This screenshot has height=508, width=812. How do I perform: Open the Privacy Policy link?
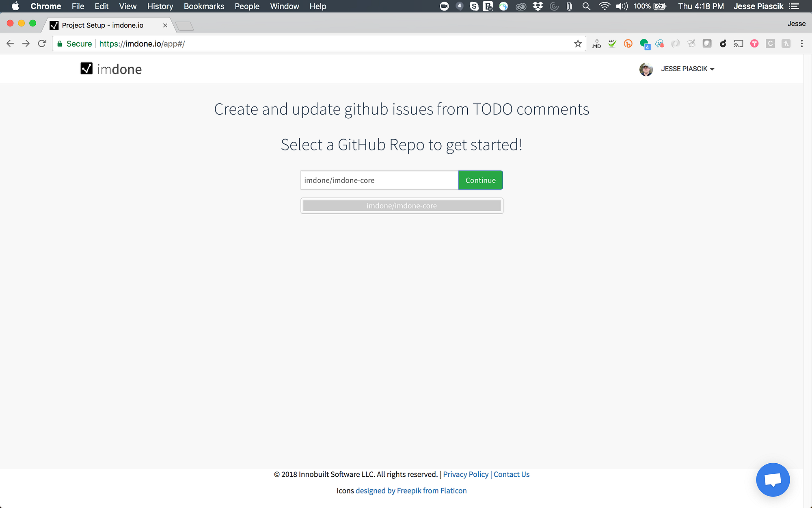466,474
